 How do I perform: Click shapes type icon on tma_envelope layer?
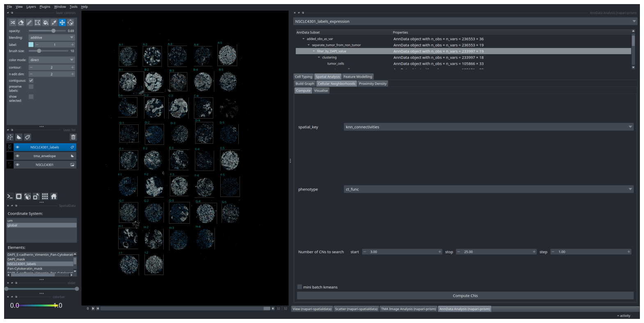(x=72, y=156)
